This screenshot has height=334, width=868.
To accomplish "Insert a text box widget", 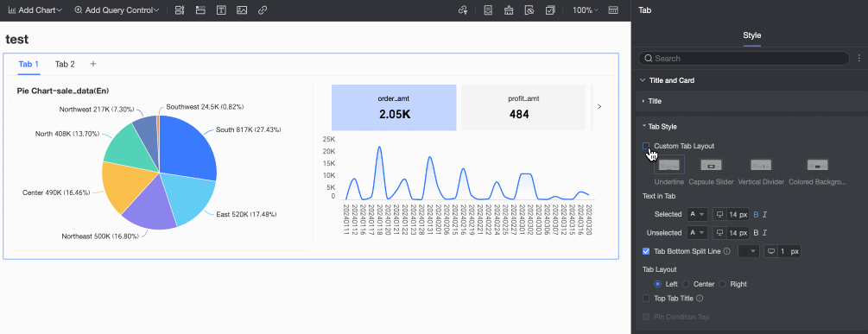I will (x=221, y=10).
